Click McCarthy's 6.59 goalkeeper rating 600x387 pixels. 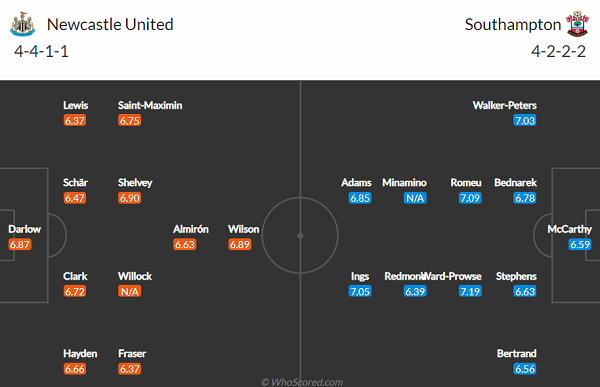coord(580,245)
